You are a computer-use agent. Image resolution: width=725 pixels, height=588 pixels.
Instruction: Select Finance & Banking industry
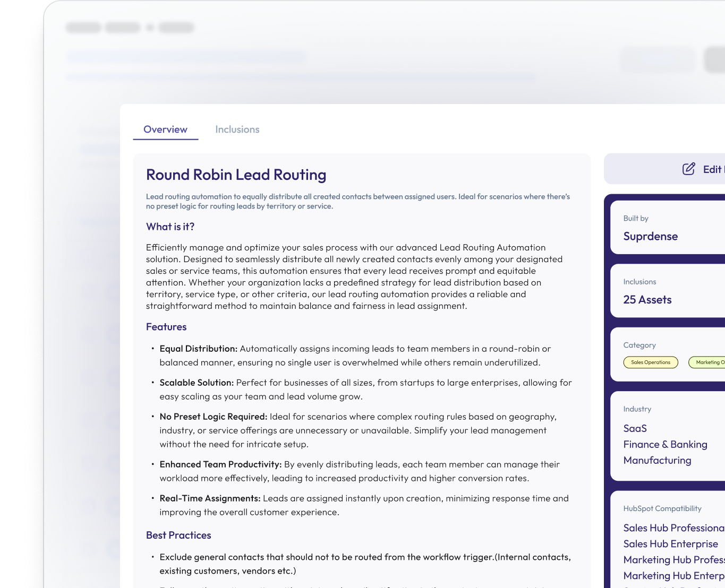pos(665,444)
